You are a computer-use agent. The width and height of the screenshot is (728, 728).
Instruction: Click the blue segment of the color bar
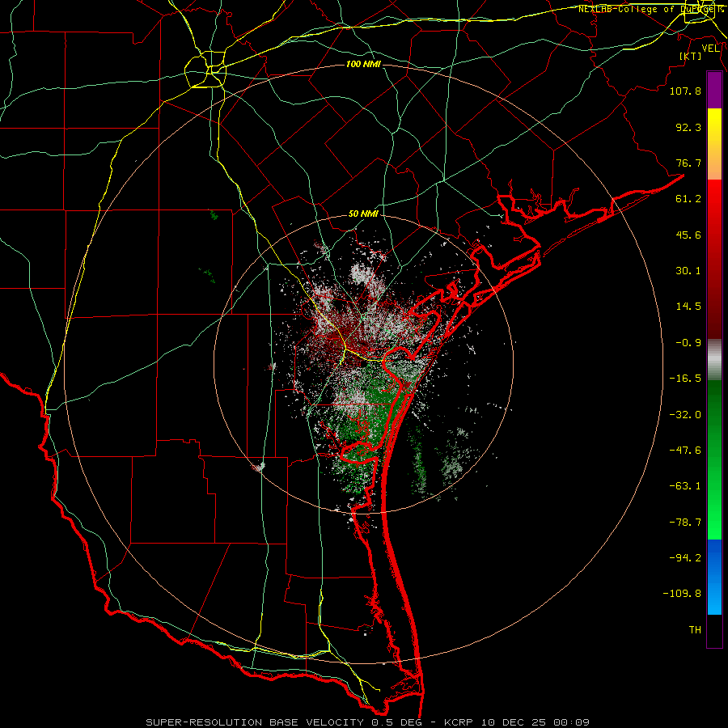(714, 577)
